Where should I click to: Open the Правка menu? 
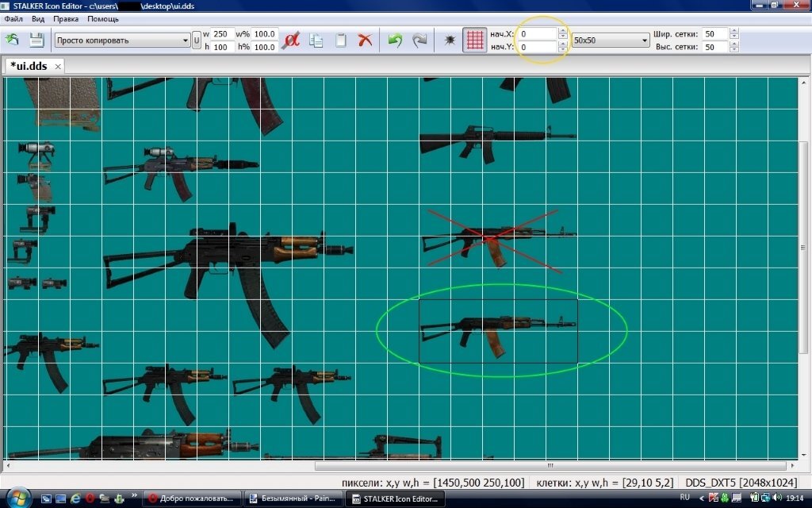[65, 18]
